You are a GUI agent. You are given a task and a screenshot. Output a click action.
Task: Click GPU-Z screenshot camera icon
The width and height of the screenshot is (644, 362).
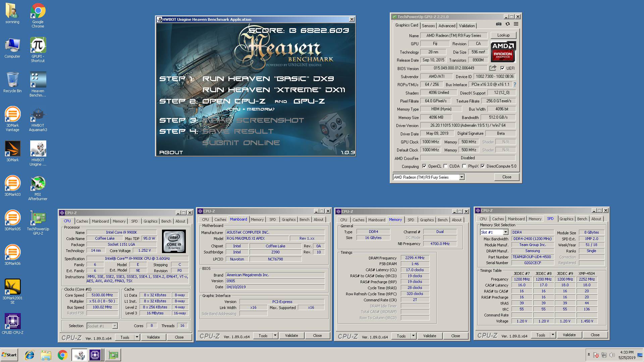coord(499,24)
